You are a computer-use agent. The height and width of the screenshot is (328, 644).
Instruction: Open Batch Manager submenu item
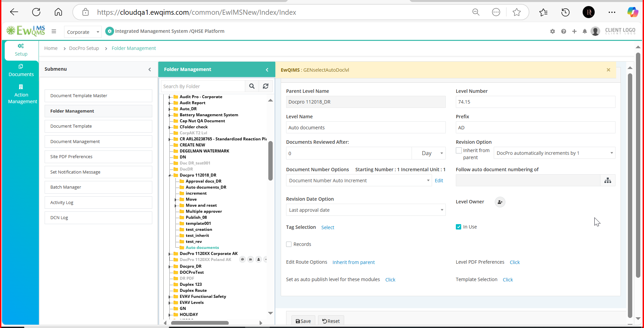(98, 187)
